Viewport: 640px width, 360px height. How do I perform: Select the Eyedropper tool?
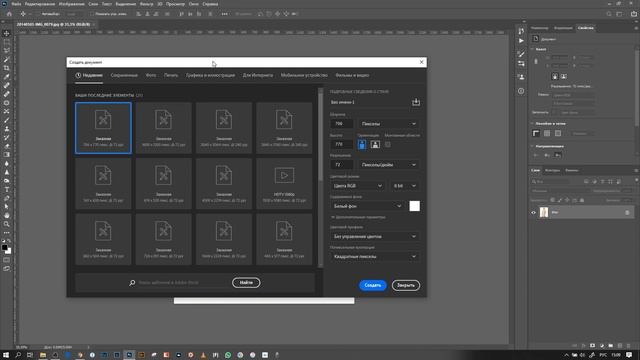pyautogui.click(x=7, y=77)
